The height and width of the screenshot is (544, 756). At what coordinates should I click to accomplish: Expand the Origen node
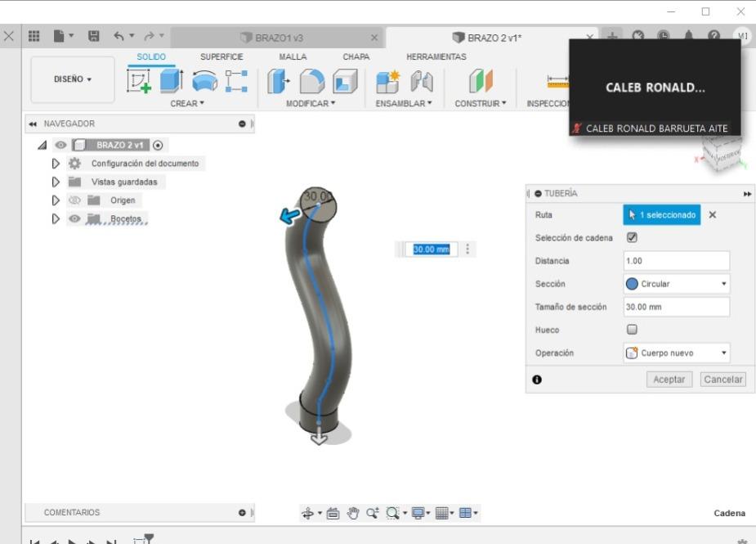point(56,200)
